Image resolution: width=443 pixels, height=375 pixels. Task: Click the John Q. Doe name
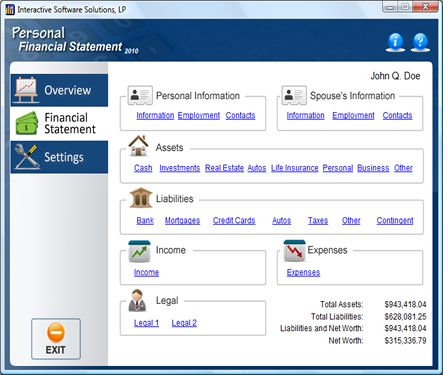pyautogui.click(x=395, y=76)
